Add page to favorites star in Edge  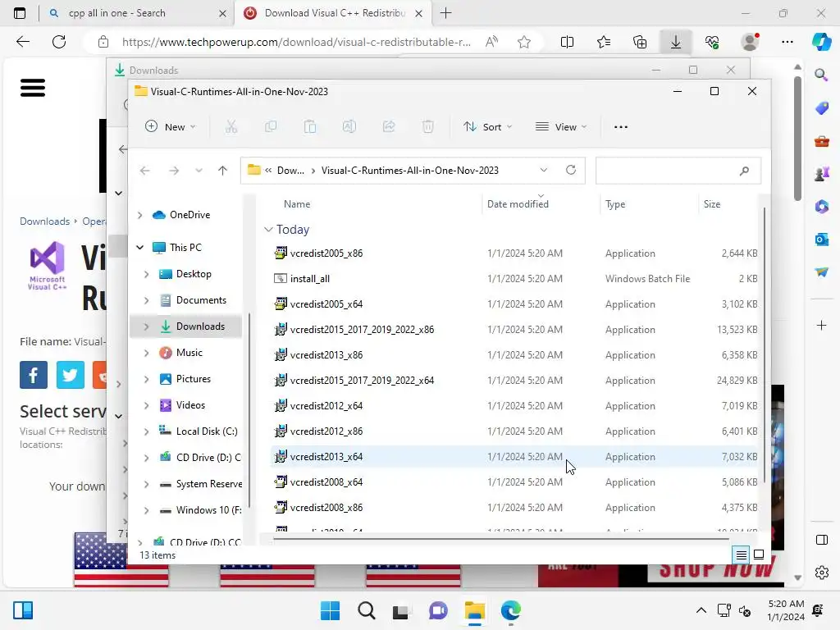[524, 42]
